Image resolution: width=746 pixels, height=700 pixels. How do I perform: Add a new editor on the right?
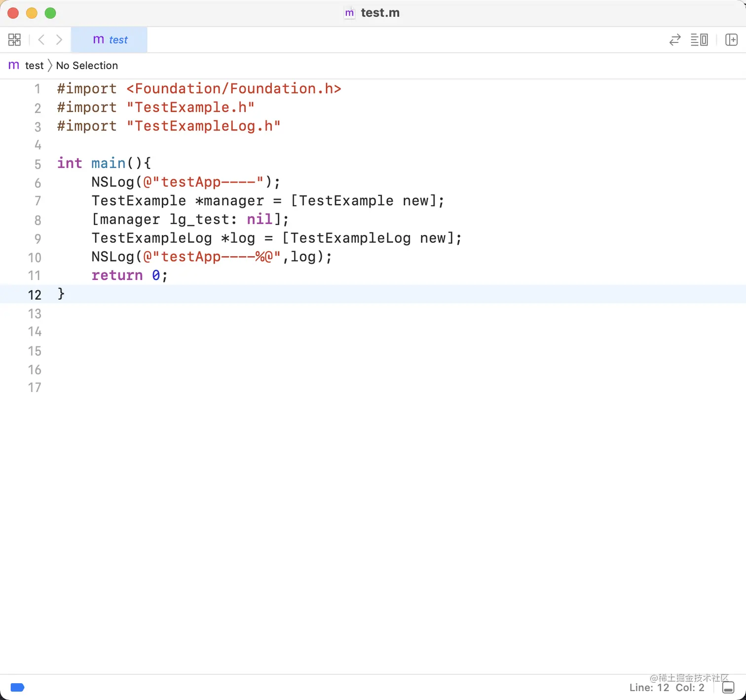click(732, 39)
